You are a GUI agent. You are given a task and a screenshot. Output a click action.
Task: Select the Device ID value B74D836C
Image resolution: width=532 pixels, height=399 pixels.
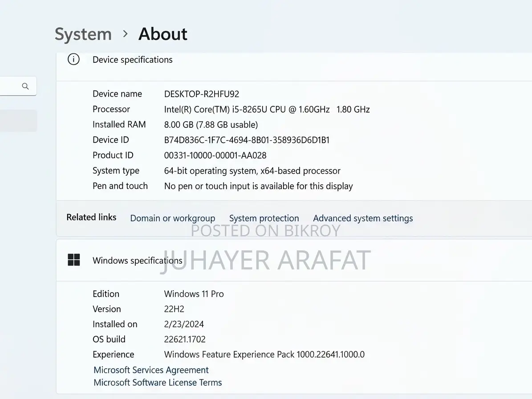[x=247, y=140]
